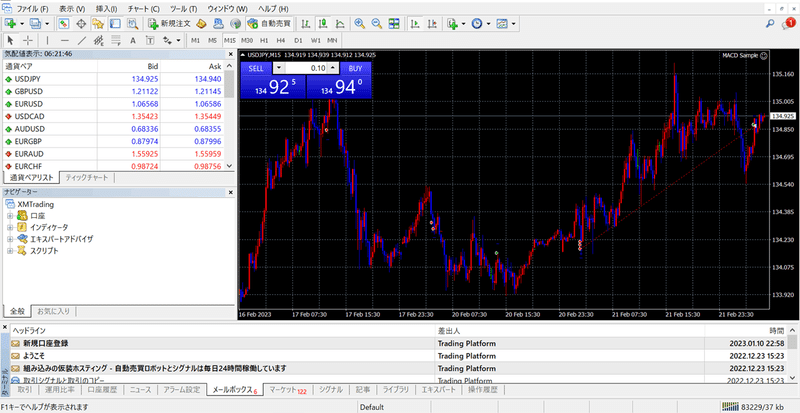Screen dimensions: 800x413
Task: Expand the エキスパートアドバイザ tree node
Action: 10,239
